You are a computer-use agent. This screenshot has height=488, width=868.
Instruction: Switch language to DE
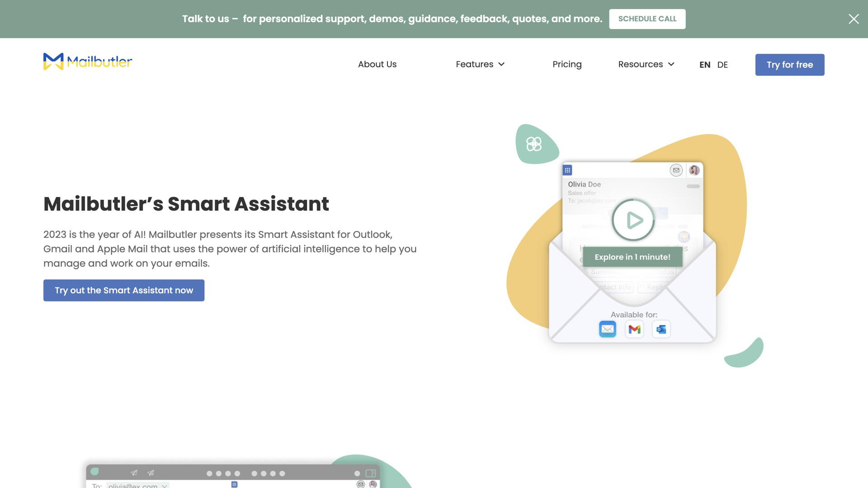coord(722,65)
